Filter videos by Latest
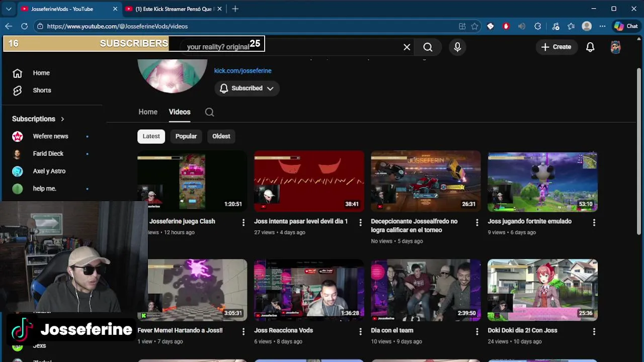Viewport: 644px width, 362px height. 151,136
